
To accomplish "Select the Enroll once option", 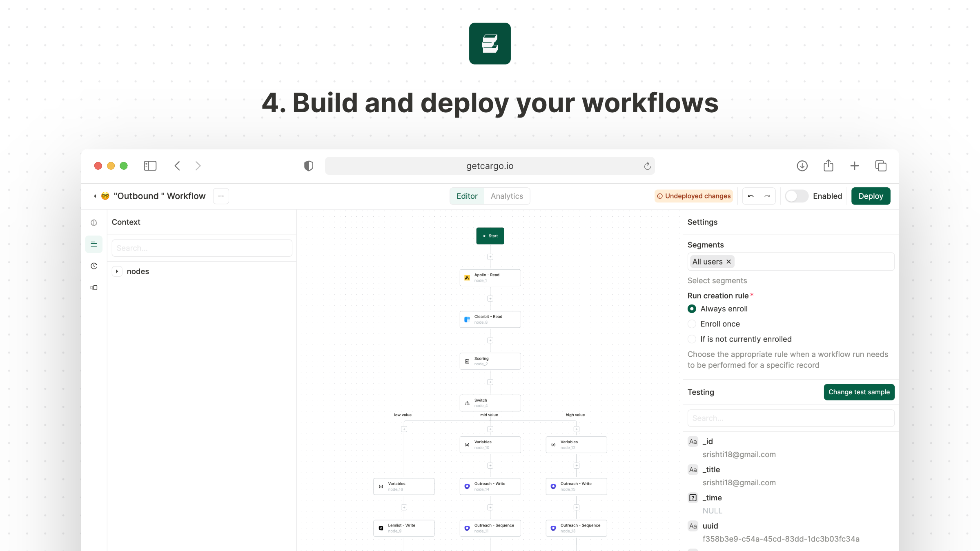I will point(692,324).
